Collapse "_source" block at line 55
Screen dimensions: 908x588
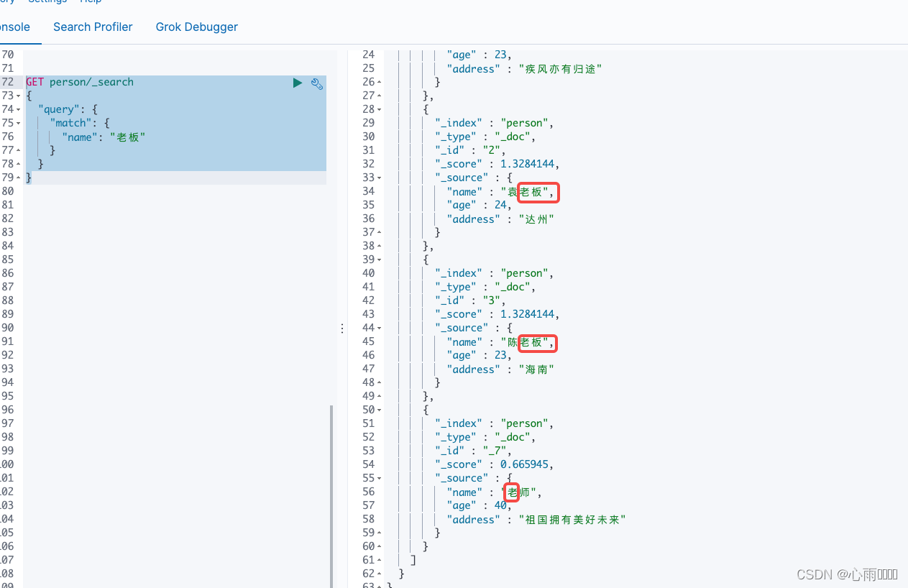point(379,478)
